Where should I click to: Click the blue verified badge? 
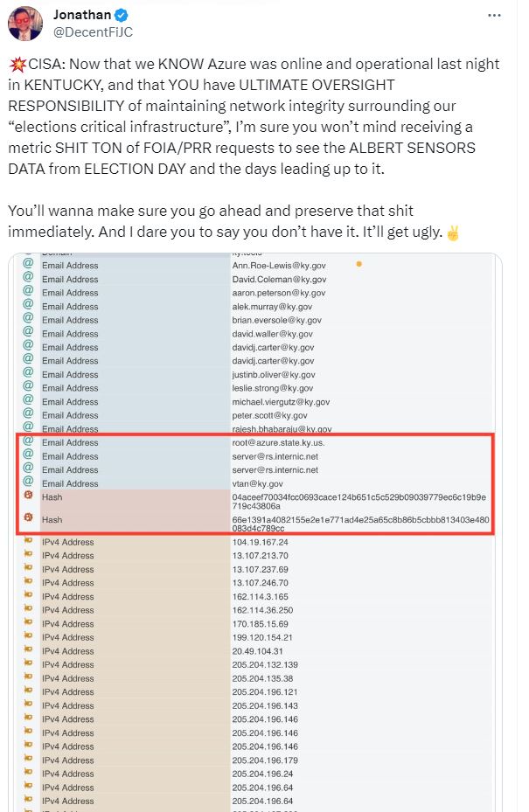coord(122,15)
